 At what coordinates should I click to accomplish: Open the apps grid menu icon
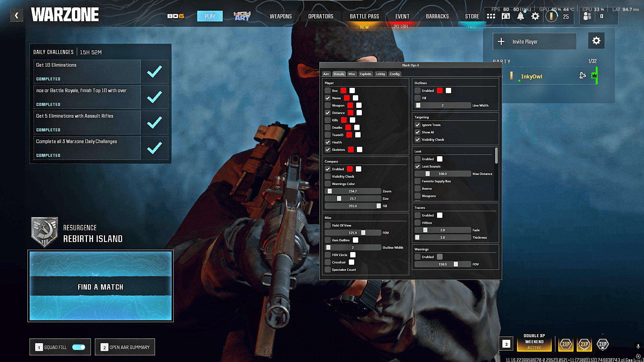(x=491, y=16)
